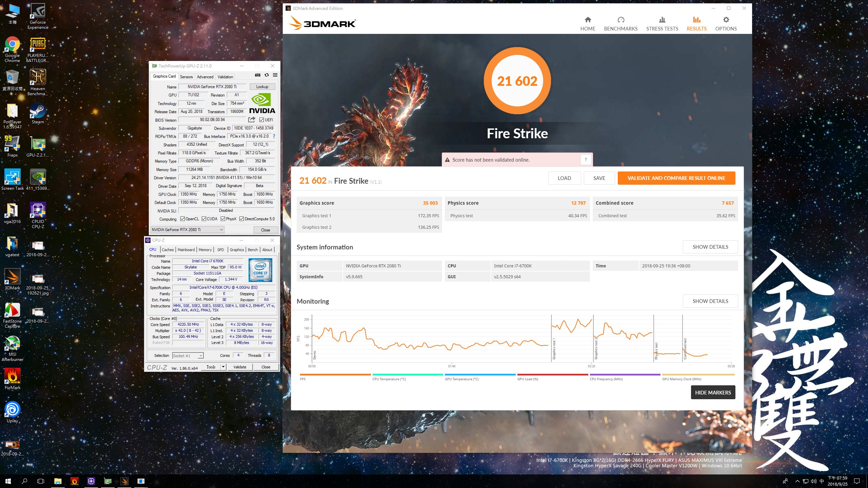Open MSI Afterburner desktop icon
This screenshot has height=488, width=868.
[x=12, y=349]
